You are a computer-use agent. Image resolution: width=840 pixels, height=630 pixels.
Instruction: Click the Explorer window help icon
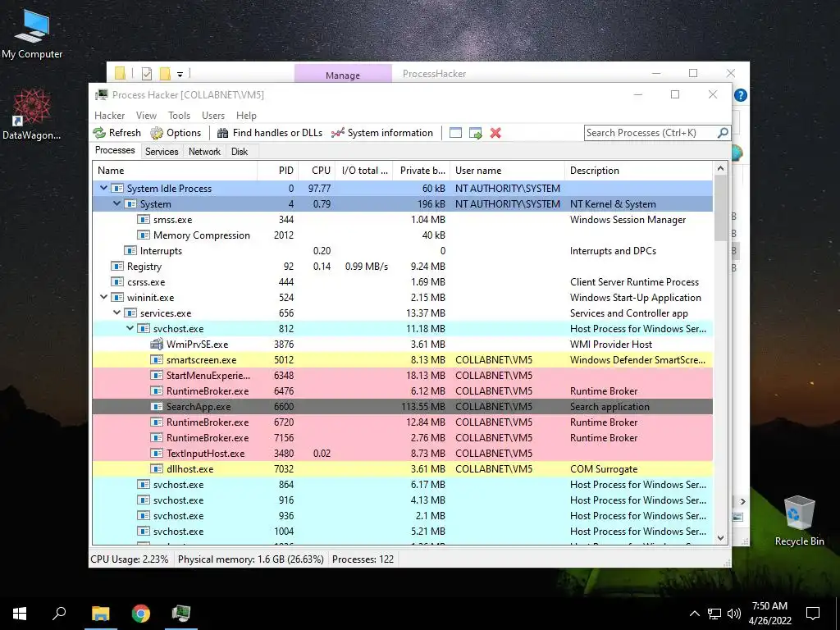click(x=741, y=95)
